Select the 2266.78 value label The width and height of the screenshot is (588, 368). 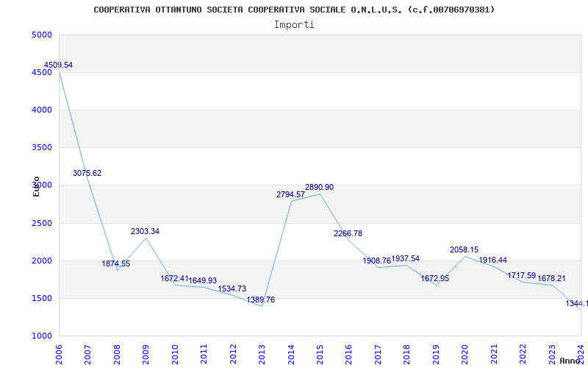coord(348,234)
